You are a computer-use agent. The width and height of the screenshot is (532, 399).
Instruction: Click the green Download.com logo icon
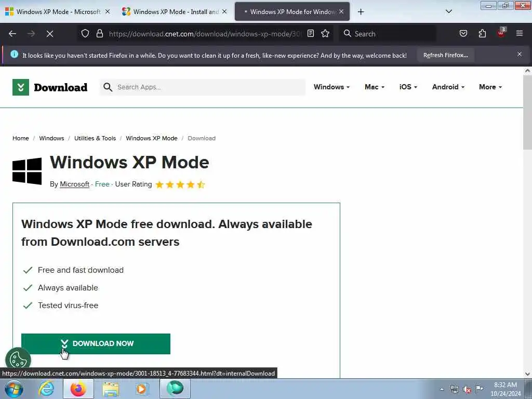point(21,87)
